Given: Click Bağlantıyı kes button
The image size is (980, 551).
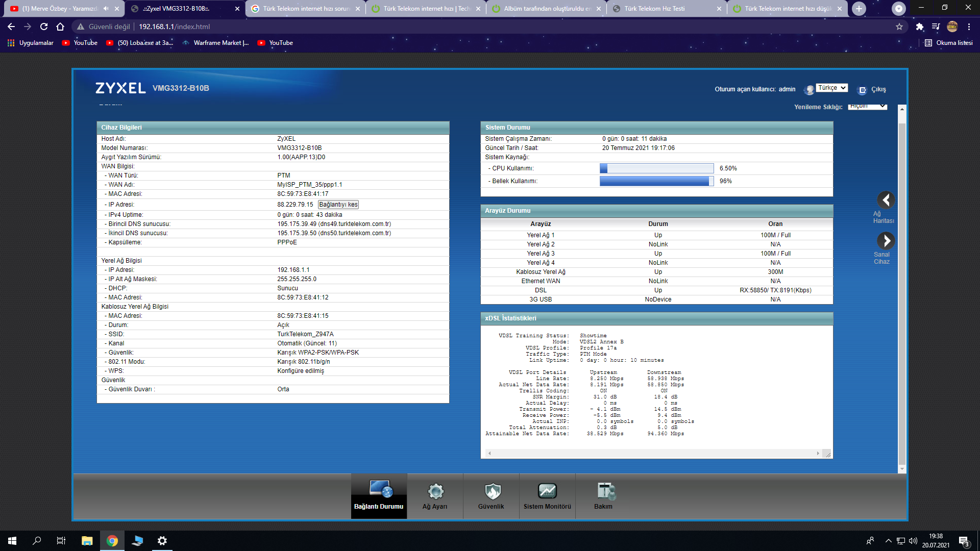Looking at the screenshot, I should click(338, 205).
